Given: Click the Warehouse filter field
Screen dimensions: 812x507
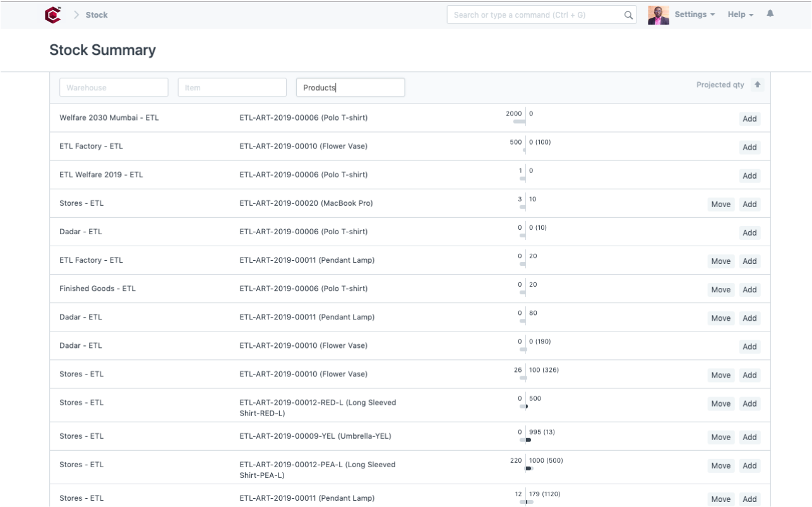Looking at the screenshot, I should click(114, 87).
